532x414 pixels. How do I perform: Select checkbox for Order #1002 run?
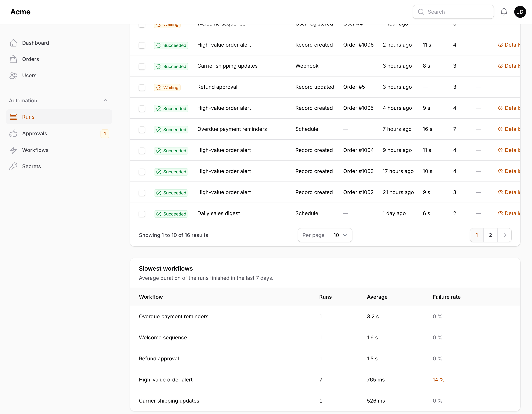pyautogui.click(x=142, y=193)
